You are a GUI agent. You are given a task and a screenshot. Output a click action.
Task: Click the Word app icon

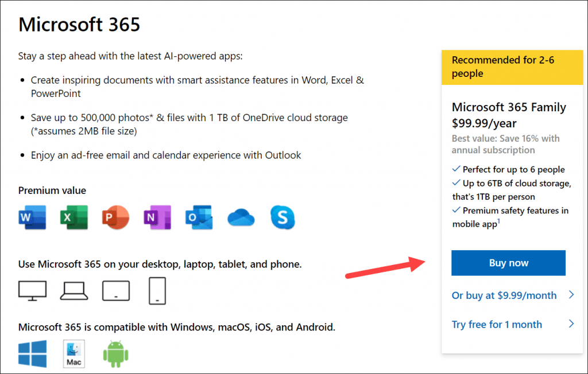[x=32, y=217]
